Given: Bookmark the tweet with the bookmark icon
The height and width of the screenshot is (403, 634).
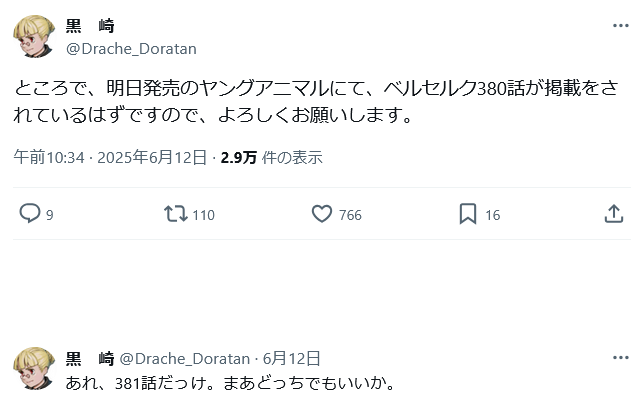Looking at the screenshot, I should click(x=467, y=213).
